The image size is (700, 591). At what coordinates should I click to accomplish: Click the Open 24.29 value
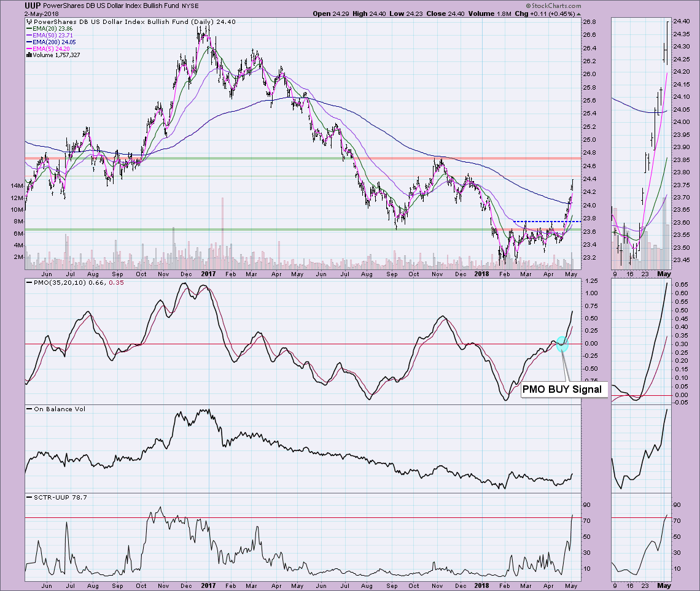click(331, 14)
